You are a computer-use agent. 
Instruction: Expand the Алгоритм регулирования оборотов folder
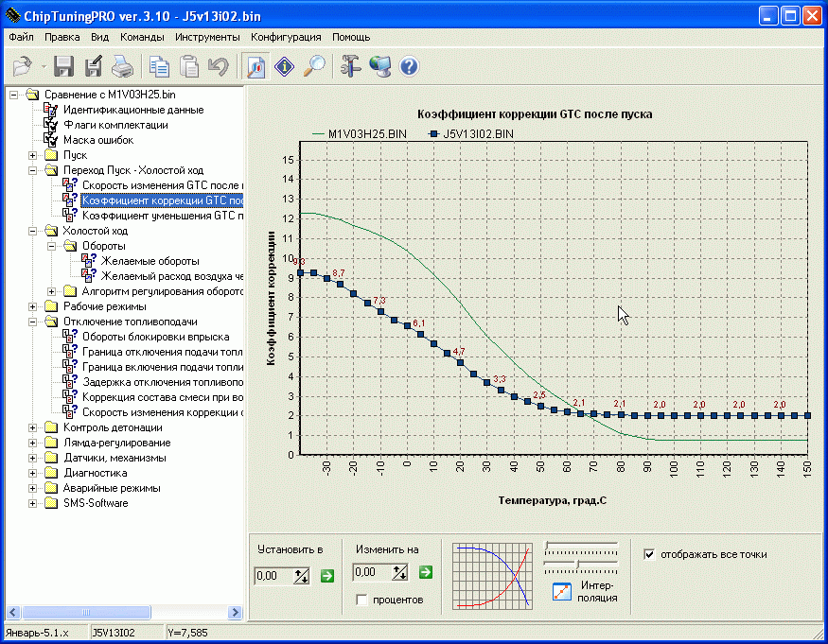(52, 291)
